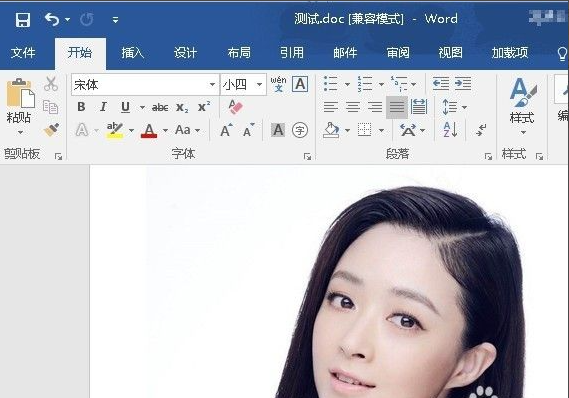Apply distributed alignment
The width and height of the screenshot is (569, 398).
click(x=419, y=107)
